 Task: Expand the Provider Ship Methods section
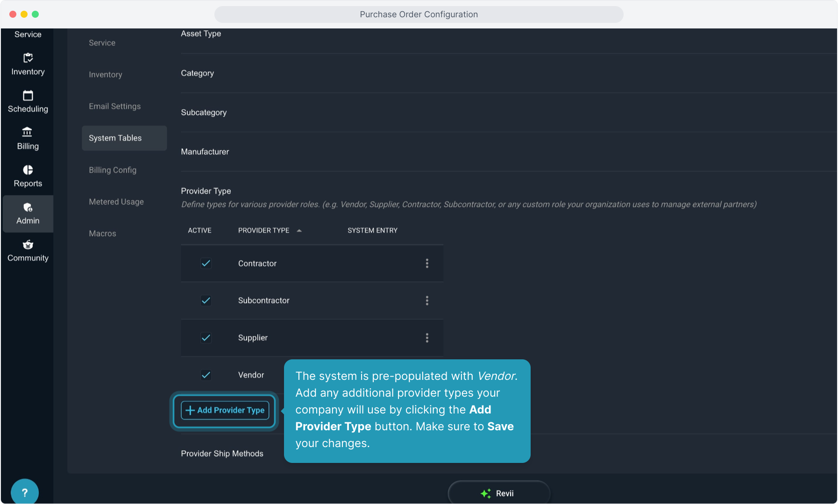222,454
